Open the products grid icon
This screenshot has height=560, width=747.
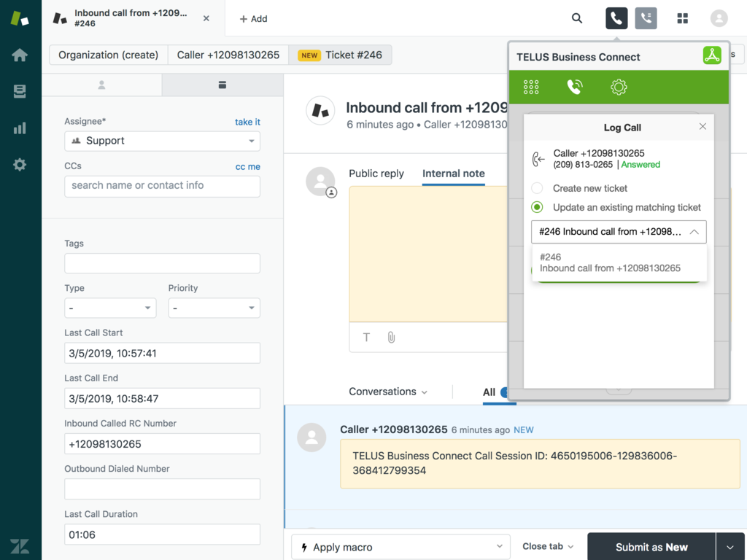pos(683,18)
